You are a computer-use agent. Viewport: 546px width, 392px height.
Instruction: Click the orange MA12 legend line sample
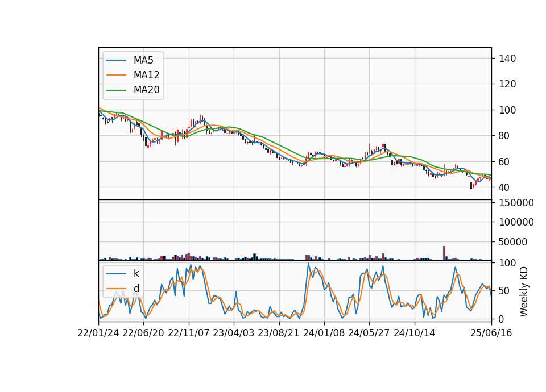point(116,75)
